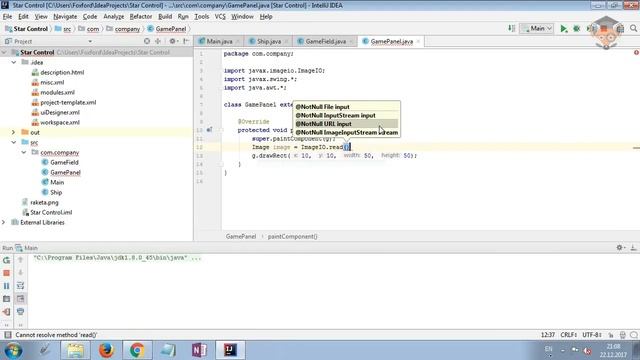Select raketa.png file
This screenshot has height=360, width=640.
point(44,202)
